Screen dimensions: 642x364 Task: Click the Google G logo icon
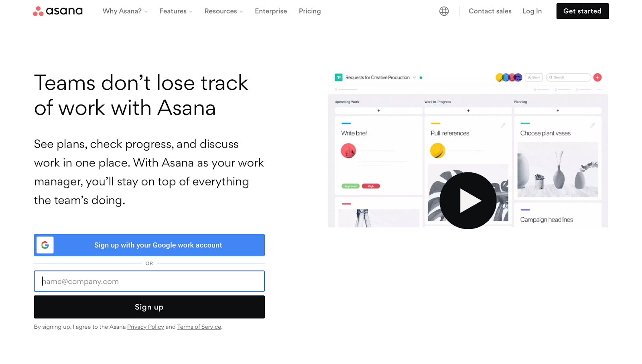coord(45,245)
